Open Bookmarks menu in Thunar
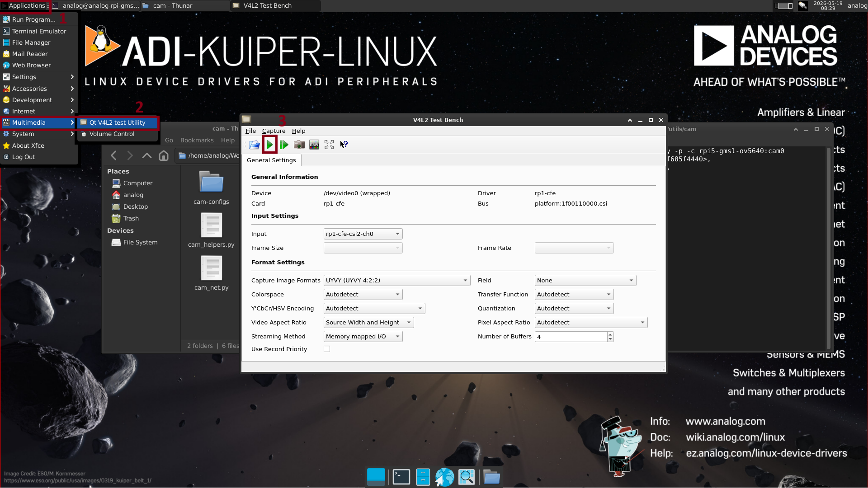Screen dimensions: 868x488 (x=197, y=140)
